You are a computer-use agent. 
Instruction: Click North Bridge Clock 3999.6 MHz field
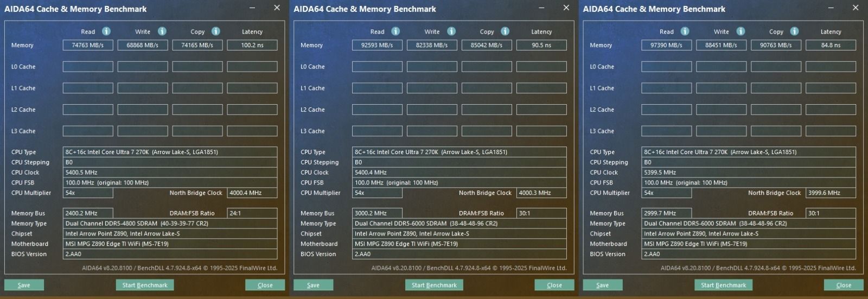[831, 193]
